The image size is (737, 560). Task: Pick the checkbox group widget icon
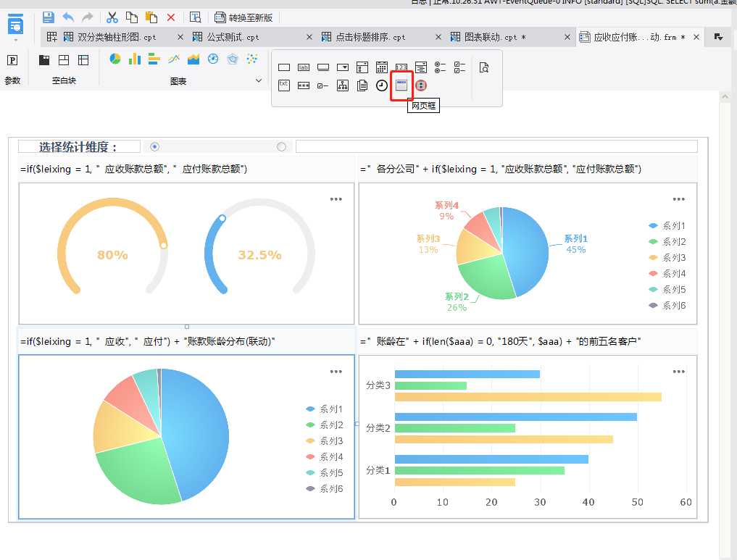click(x=459, y=67)
